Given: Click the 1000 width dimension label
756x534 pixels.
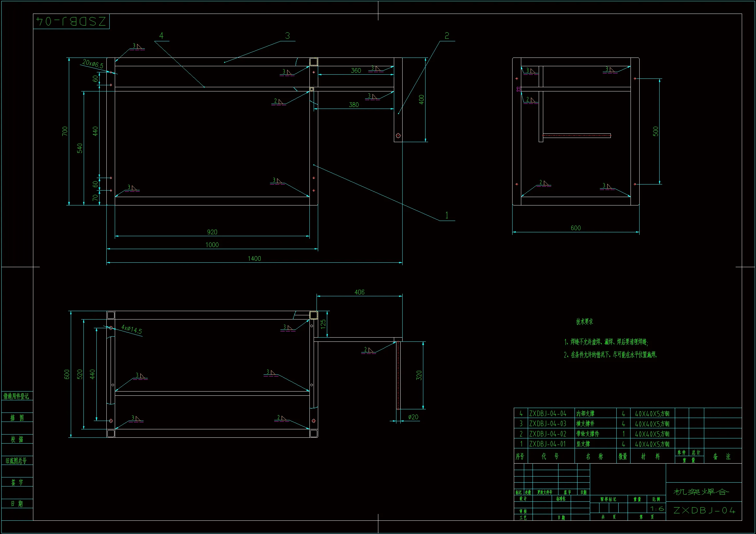Looking at the screenshot, I should [212, 245].
